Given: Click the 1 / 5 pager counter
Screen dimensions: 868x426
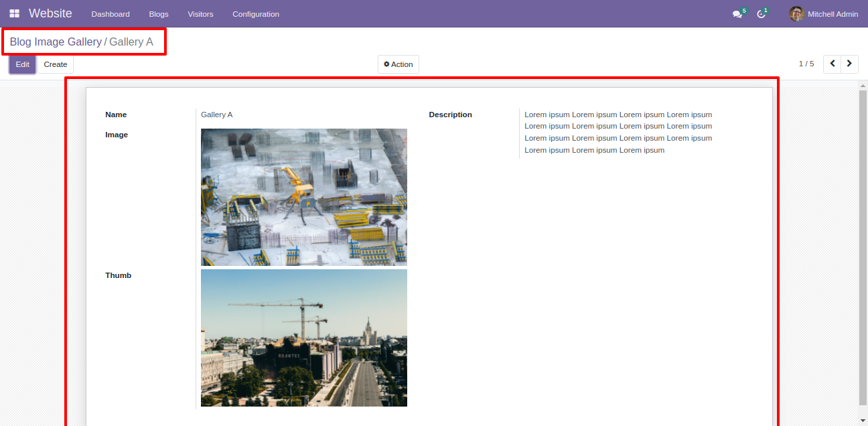Looking at the screenshot, I should coord(806,64).
